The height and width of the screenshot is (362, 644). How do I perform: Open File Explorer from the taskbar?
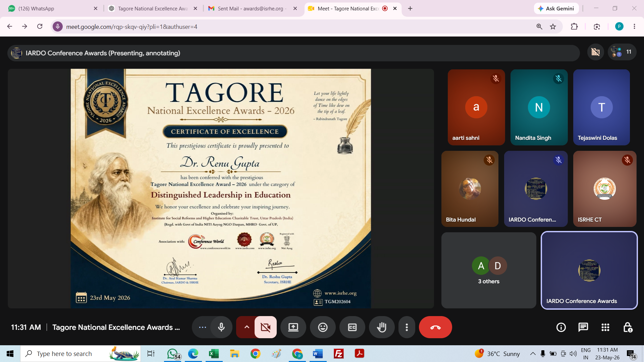click(x=234, y=354)
